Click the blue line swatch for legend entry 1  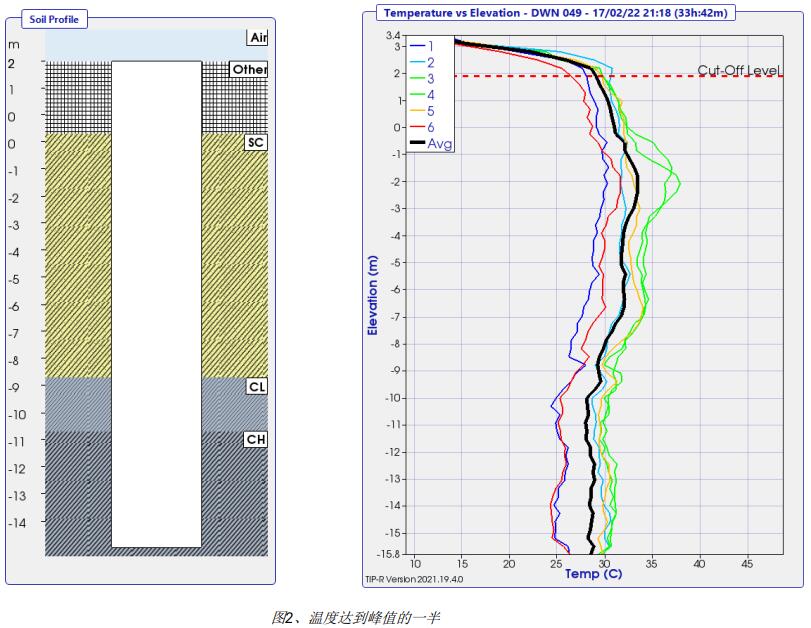point(416,46)
